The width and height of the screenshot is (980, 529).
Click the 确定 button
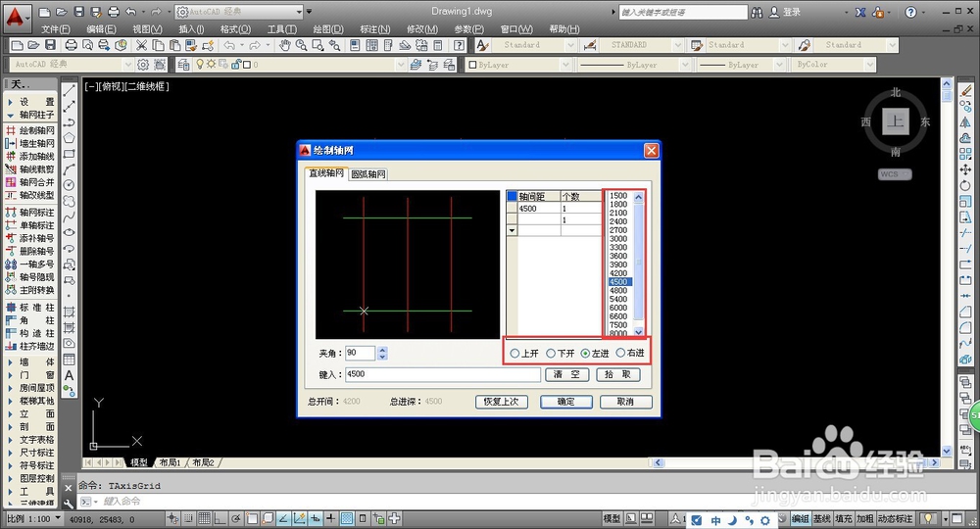click(x=566, y=402)
